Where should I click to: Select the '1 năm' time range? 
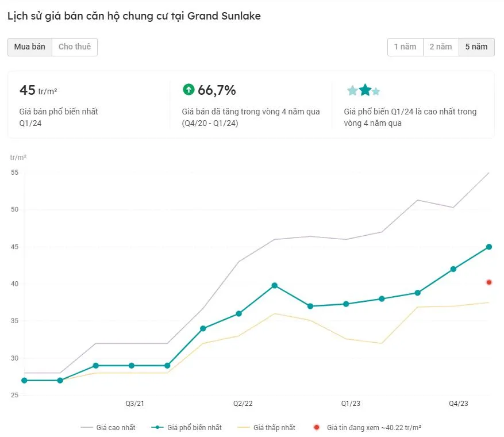(x=405, y=47)
